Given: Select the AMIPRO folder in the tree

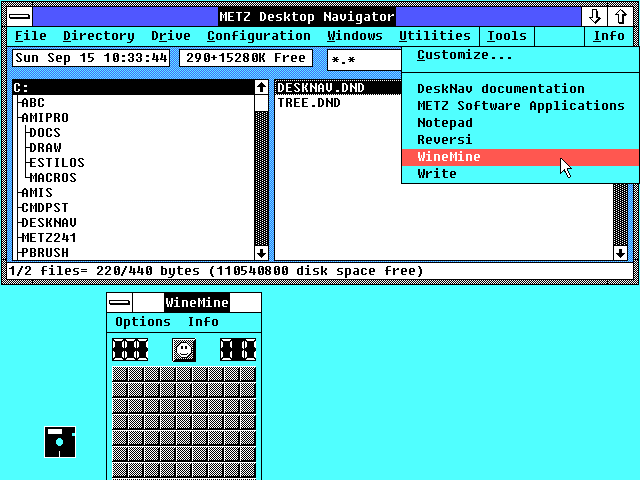Looking at the screenshot, I should [x=45, y=117].
